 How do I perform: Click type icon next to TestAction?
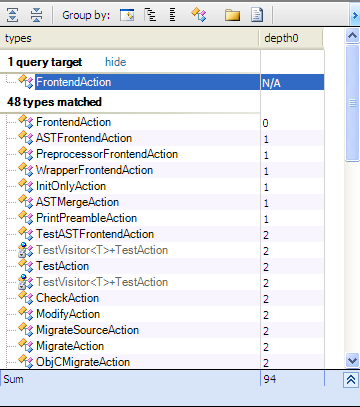[26, 266]
